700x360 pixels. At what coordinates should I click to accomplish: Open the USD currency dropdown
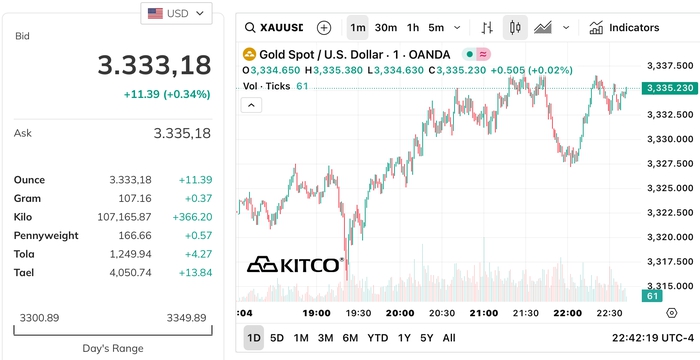coord(176,13)
